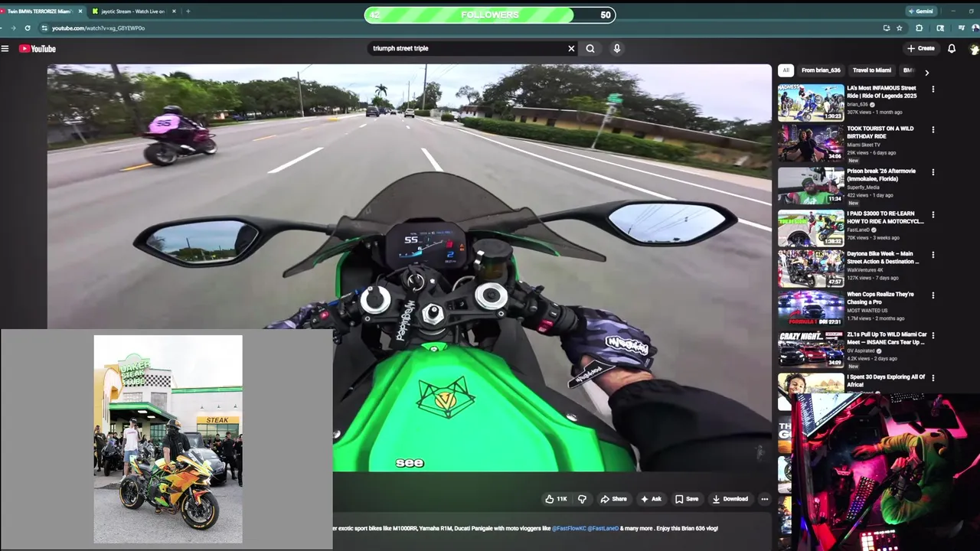Open options for Prison break '26 Aftermovie

coord(933,171)
